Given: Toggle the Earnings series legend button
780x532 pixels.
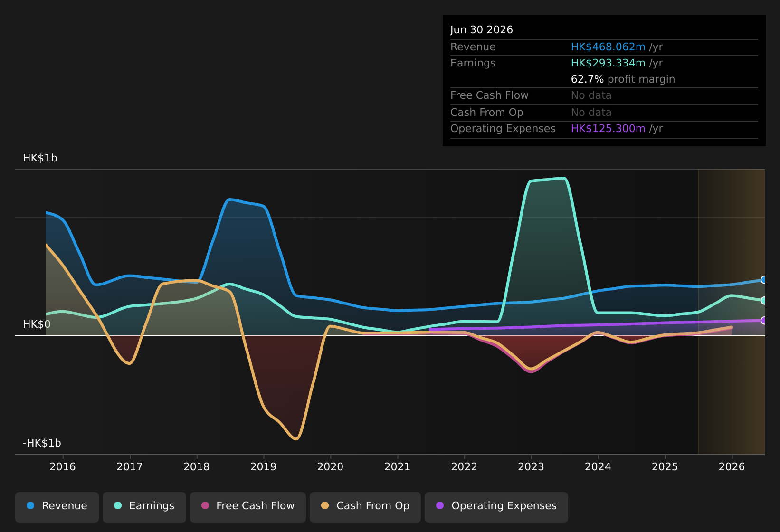Looking at the screenshot, I should tap(144, 506).
